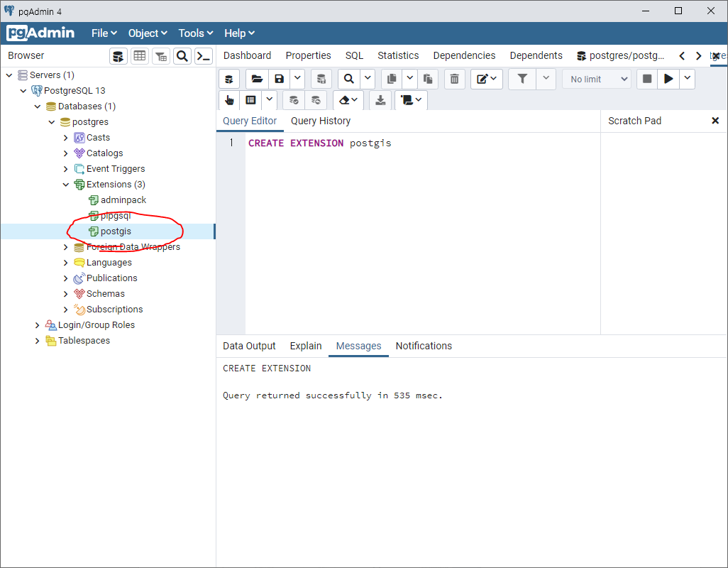Screen dimensions: 728x568
Task: Click the Explain Analyze table icon
Action: coord(250,100)
